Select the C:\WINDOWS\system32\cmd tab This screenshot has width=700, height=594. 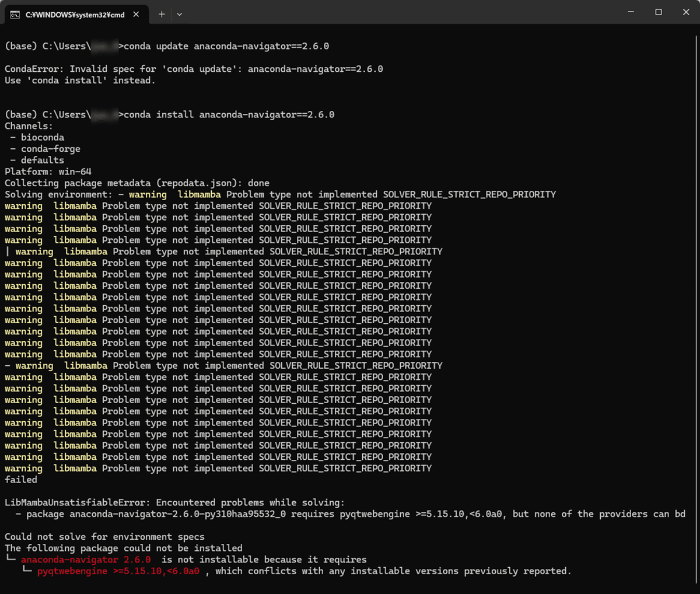[75, 15]
